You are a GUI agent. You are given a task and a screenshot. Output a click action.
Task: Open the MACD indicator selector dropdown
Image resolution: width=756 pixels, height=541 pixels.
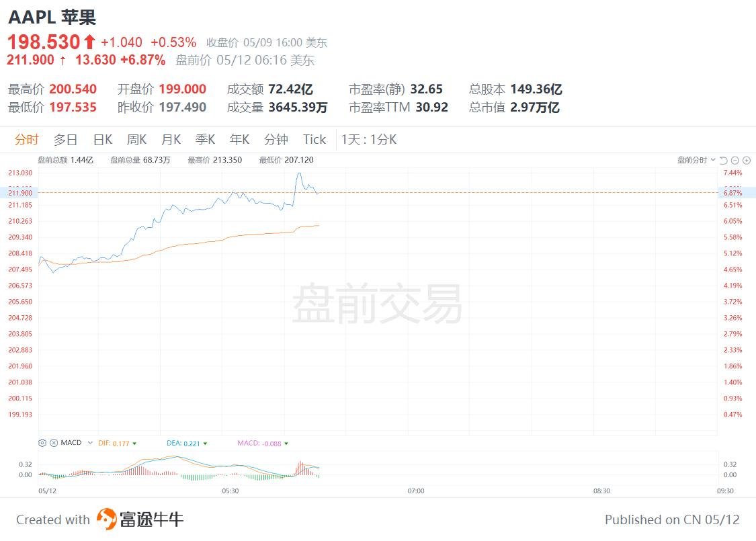[90, 443]
